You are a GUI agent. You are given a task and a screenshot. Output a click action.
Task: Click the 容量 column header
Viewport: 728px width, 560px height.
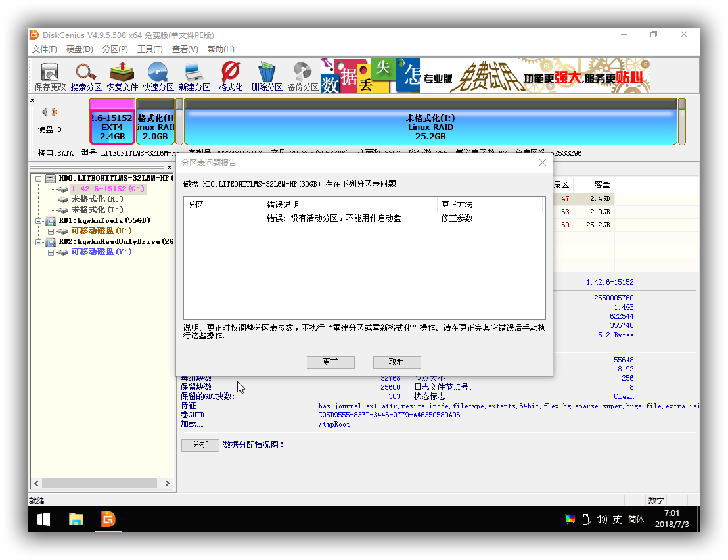pyautogui.click(x=594, y=185)
